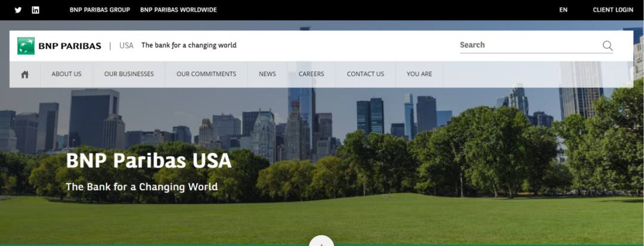
Task: Open the Careers menu item
Action: 311,74
